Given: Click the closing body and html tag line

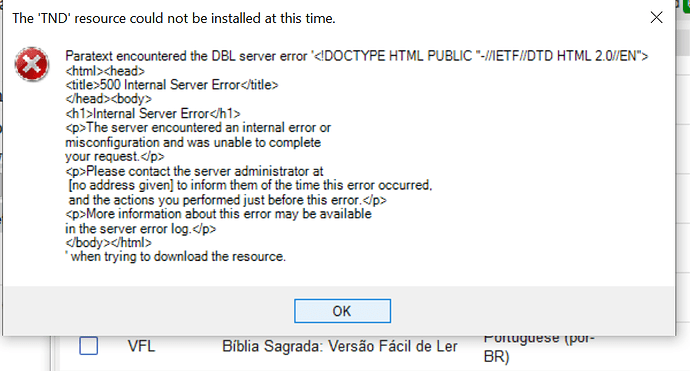Looking at the screenshot, I should coord(108,242).
